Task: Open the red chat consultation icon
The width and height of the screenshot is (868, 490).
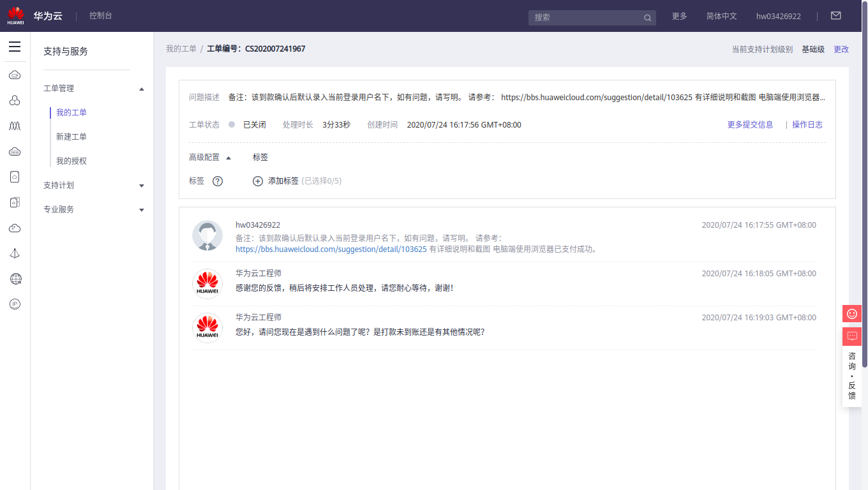Action: [x=852, y=336]
